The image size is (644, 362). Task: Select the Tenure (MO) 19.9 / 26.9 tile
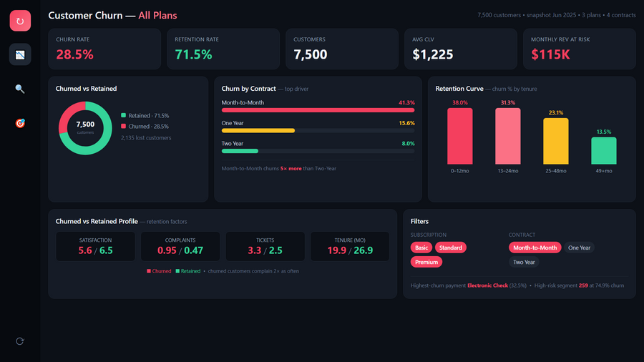coord(350,246)
